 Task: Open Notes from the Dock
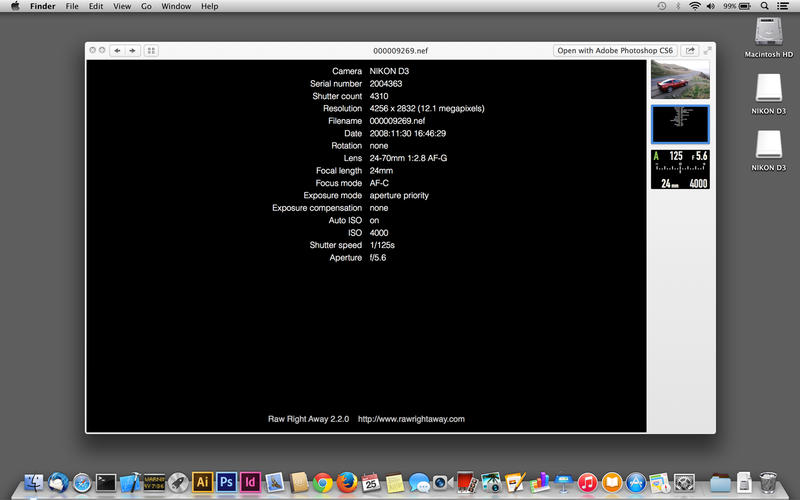coord(395,482)
